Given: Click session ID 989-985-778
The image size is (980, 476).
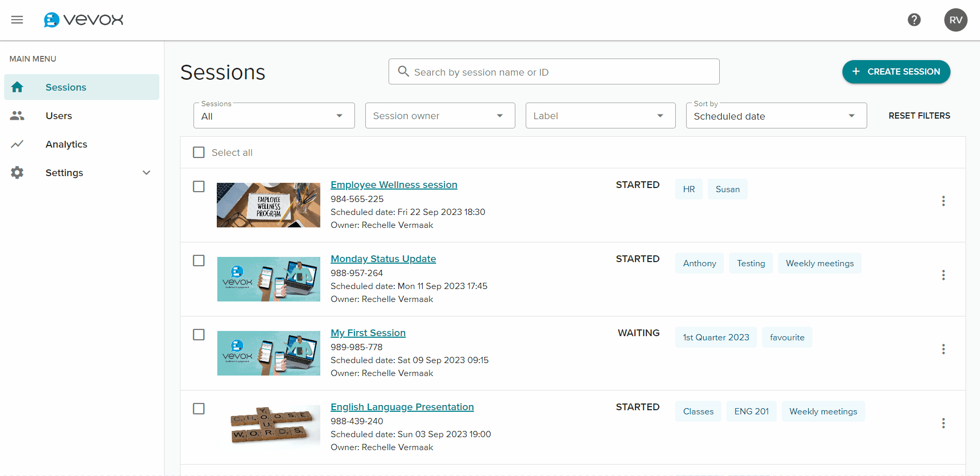Looking at the screenshot, I should point(357,347).
